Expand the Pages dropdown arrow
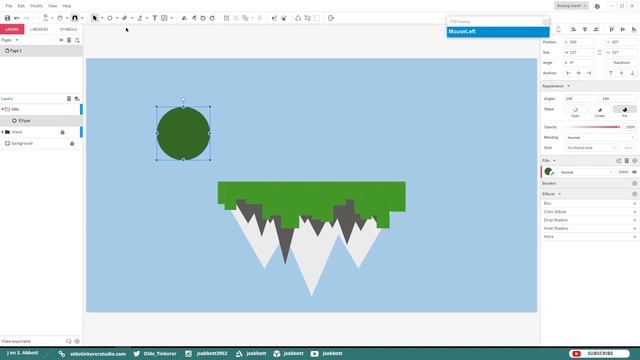640x360 pixels. click(x=16, y=40)
